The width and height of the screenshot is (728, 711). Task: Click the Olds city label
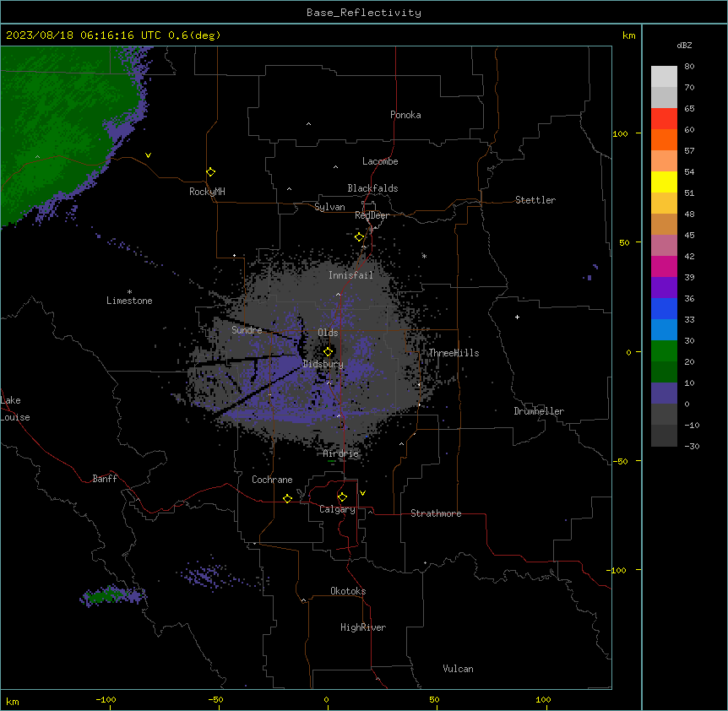point(328,333)
